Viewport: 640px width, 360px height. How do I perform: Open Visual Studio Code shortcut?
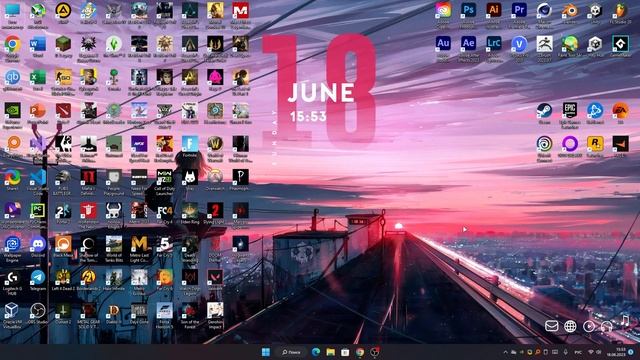tap(38, 177)
